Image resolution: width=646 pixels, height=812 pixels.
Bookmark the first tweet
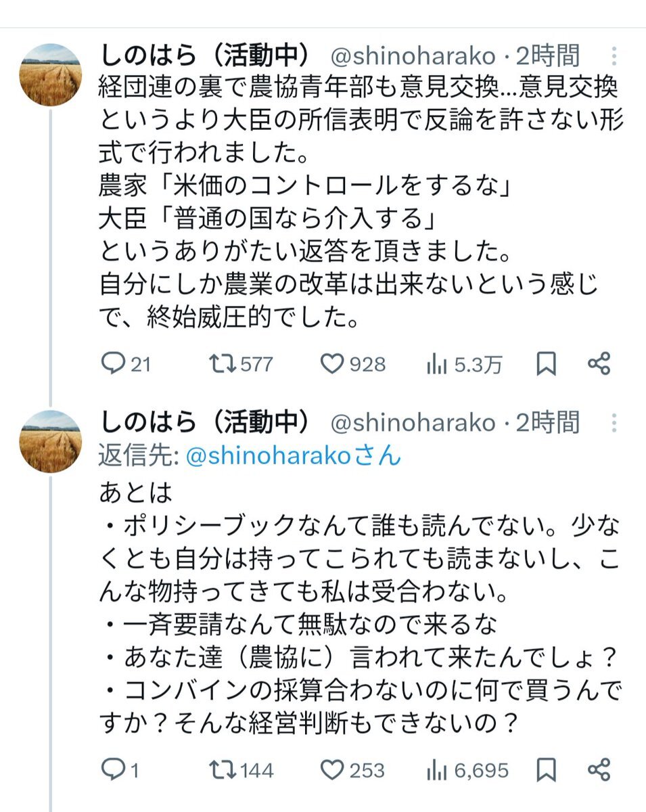(546, 365)
